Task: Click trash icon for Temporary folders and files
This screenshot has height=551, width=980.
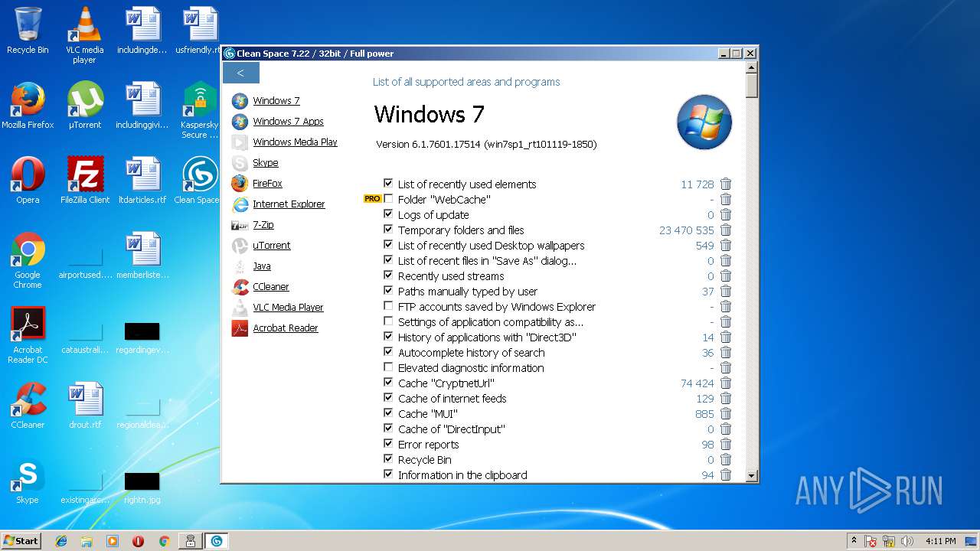Action: pyautogui.click(x=726, y=230)
